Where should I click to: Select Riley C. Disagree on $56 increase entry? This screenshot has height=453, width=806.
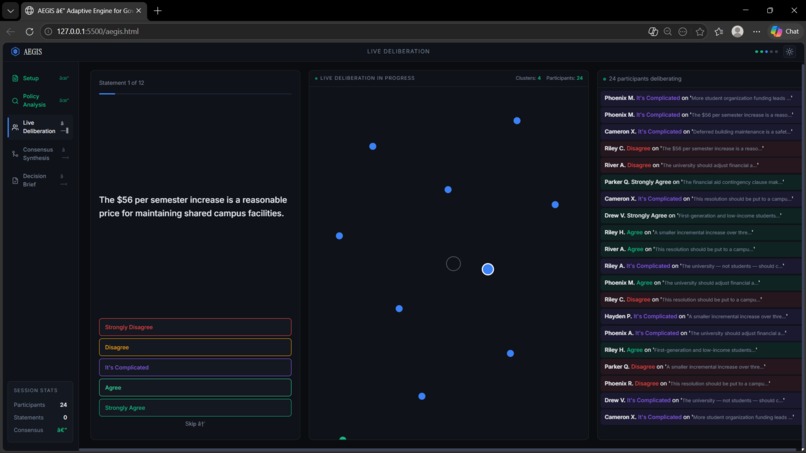pos(701,148)
